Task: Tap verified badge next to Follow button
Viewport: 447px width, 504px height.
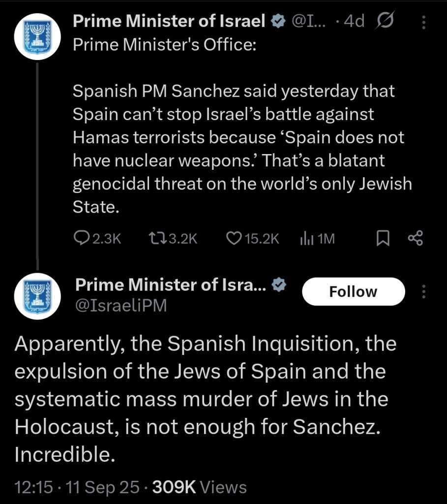Action: [278, 285]
